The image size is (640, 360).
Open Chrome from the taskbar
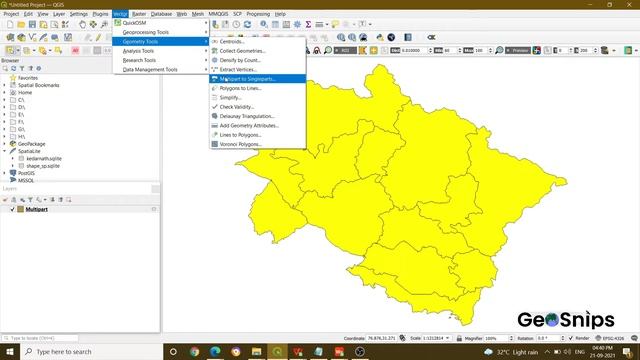[194, 351]
